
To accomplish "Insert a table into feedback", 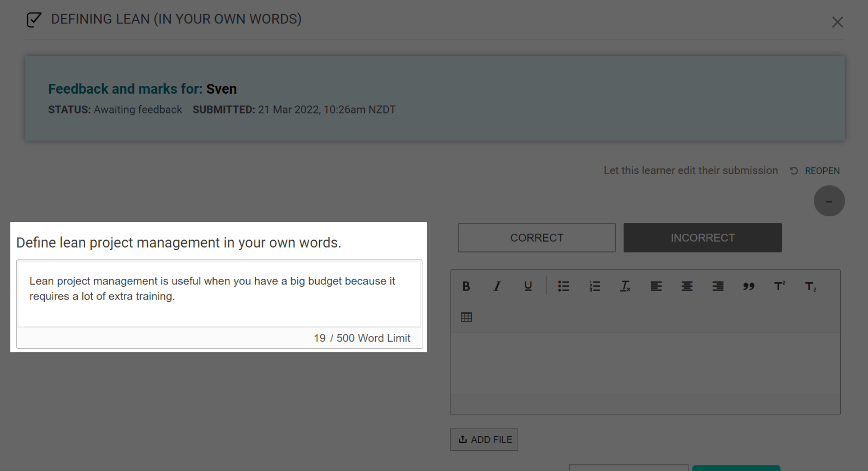I will [466, 317].
